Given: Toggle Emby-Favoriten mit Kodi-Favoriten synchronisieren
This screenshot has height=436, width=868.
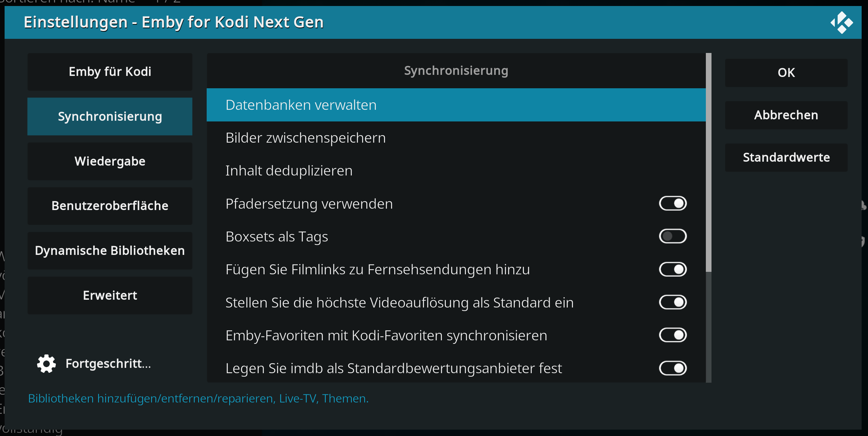Looking at the screenshot, I should [673, 335].
